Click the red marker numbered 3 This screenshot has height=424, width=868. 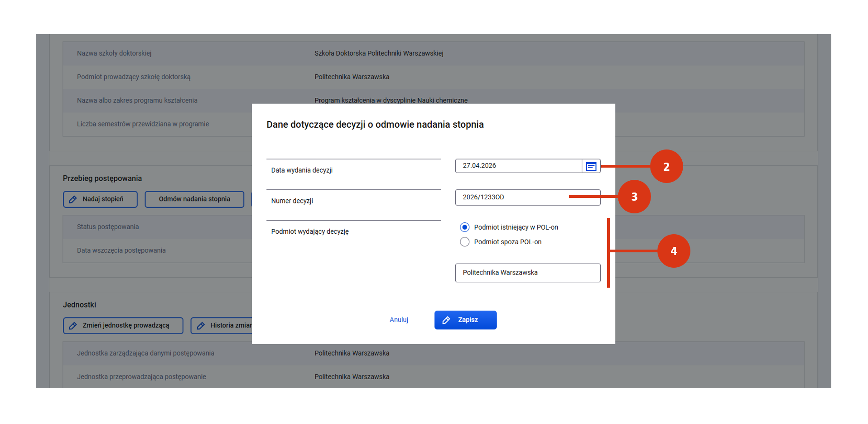tap(634, 197)
